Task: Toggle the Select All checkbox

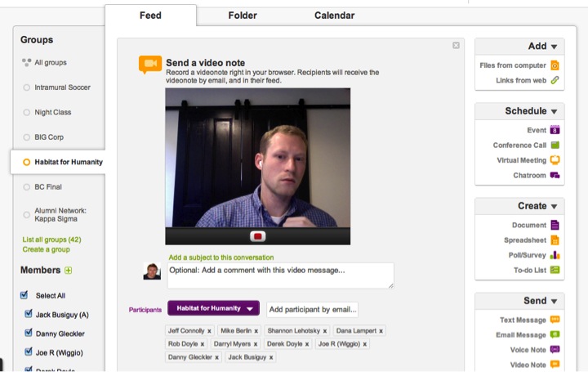Action: coord(24,295)
